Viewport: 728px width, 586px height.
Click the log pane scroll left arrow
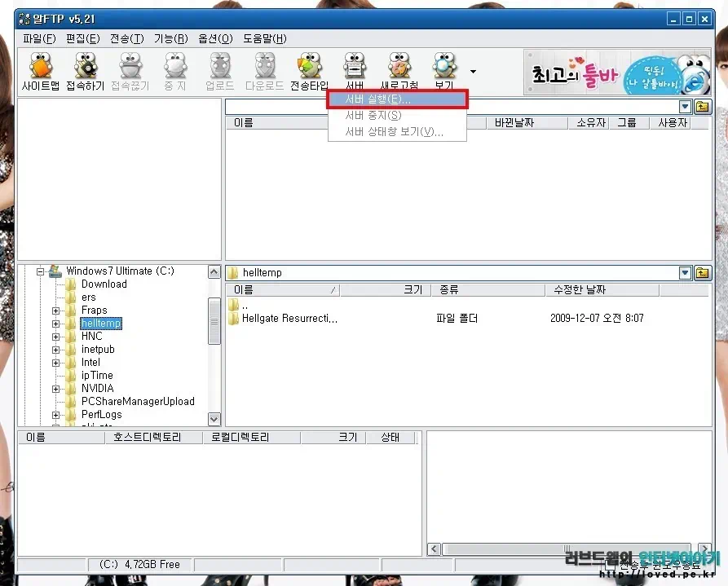point(434,549)
